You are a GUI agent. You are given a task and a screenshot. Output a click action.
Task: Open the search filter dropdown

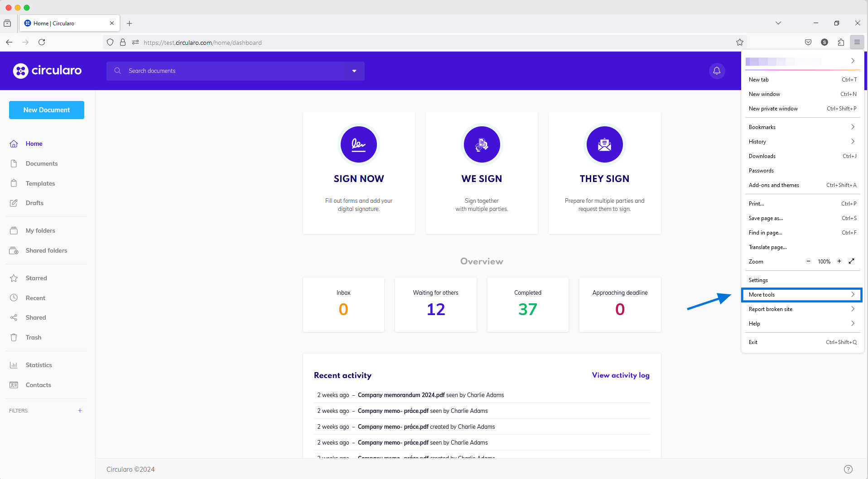point(354,71)
